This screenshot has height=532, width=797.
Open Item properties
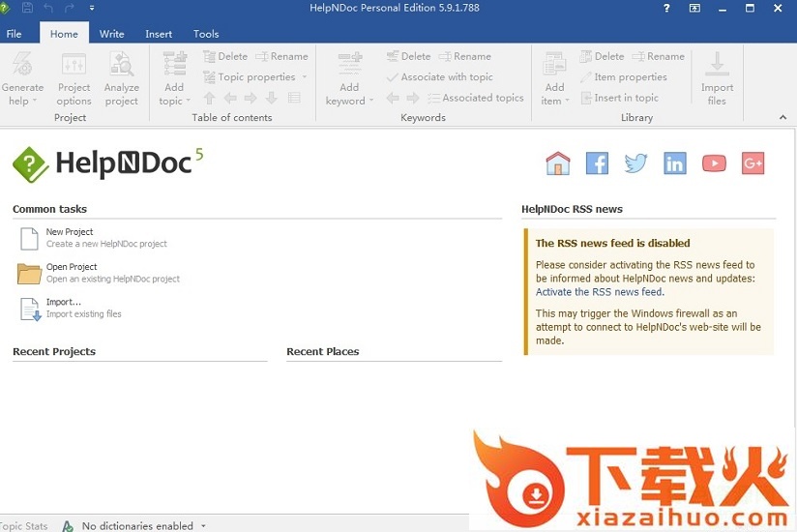pyautogui.click(x=623, y=77)
